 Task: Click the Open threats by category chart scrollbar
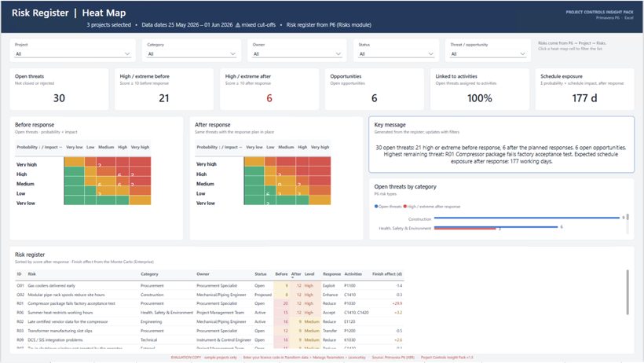[x=628, y=217]
